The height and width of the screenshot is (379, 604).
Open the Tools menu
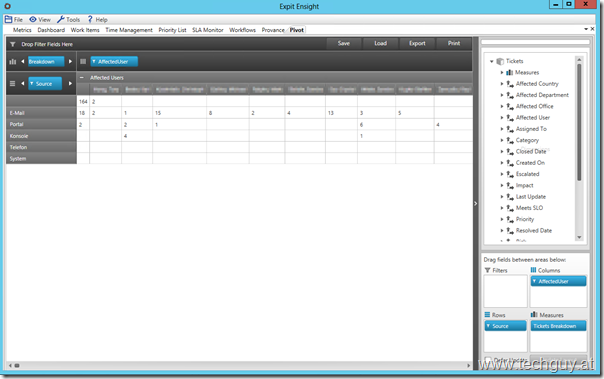(69, 20)
